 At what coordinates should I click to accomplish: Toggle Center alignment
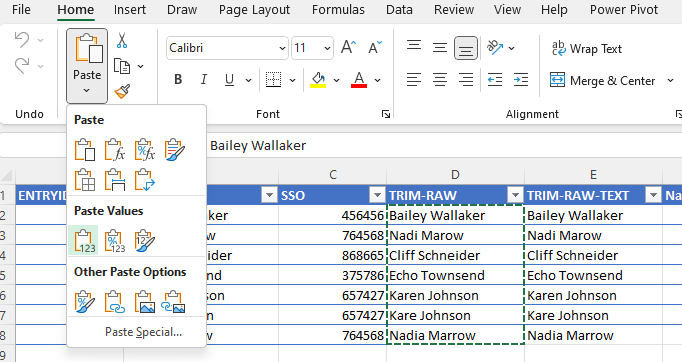coord(440,80)
